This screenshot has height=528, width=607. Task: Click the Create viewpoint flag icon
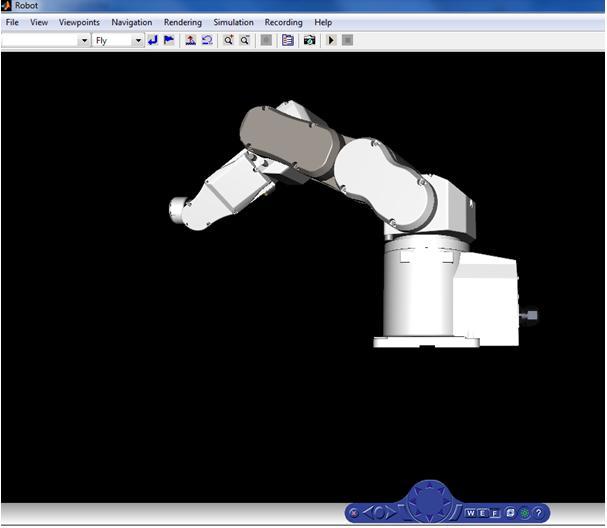pyautogui.click(x=169, y=40)
